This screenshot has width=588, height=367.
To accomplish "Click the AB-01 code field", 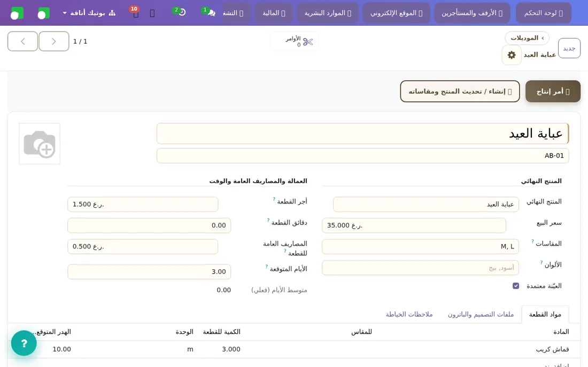I will [x=362, y=155].
